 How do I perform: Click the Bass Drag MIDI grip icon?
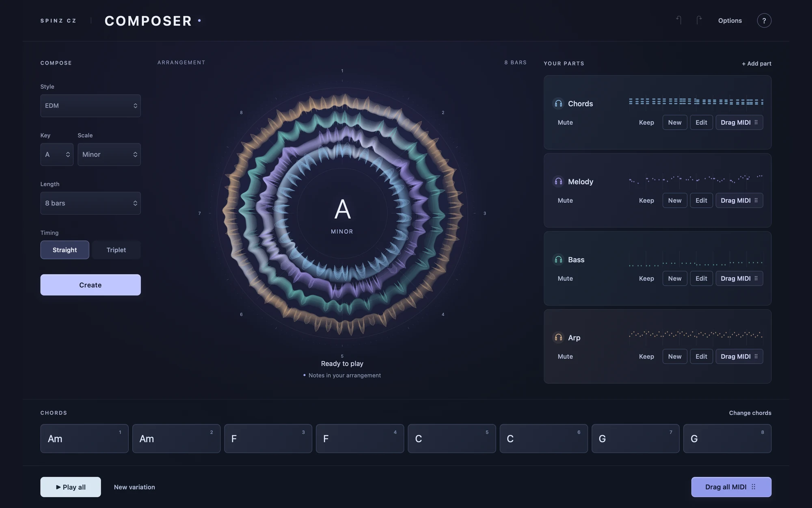pyautogui.click(x=756, y=278)
